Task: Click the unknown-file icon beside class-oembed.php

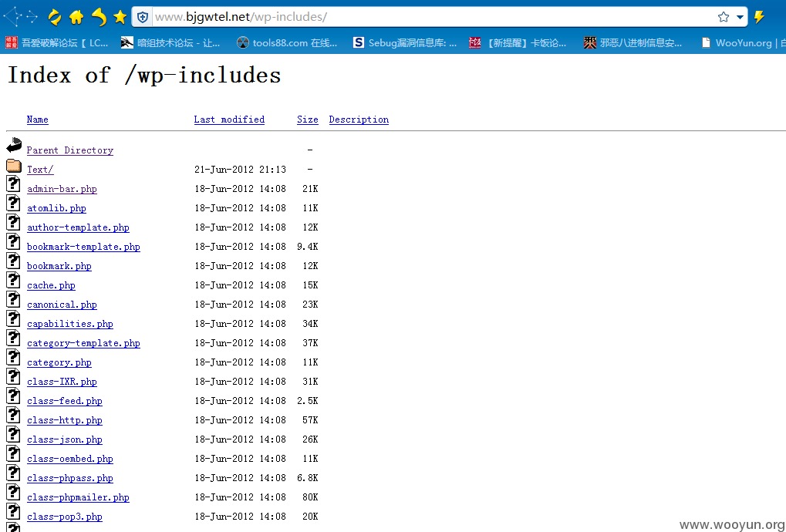Action: click(x=14, y=454)
